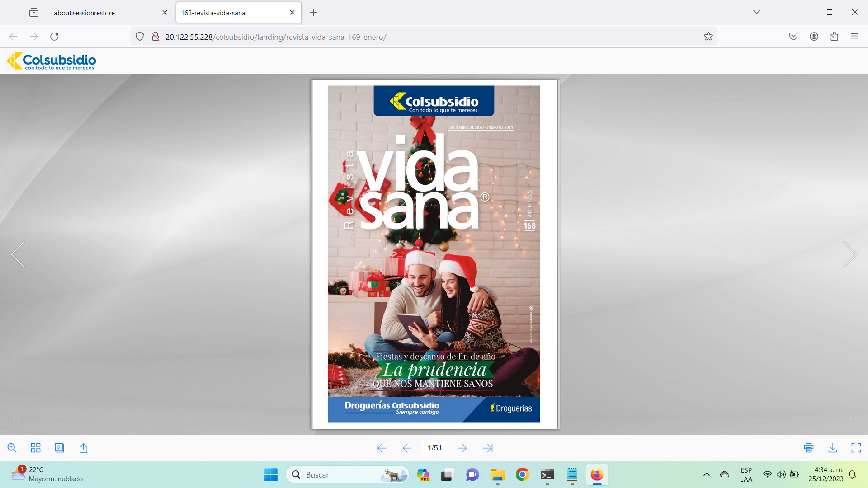868x488 pixels.
Task: Click the 1/51 page number field
Action: pyautogui.click(x=434, y=448)
